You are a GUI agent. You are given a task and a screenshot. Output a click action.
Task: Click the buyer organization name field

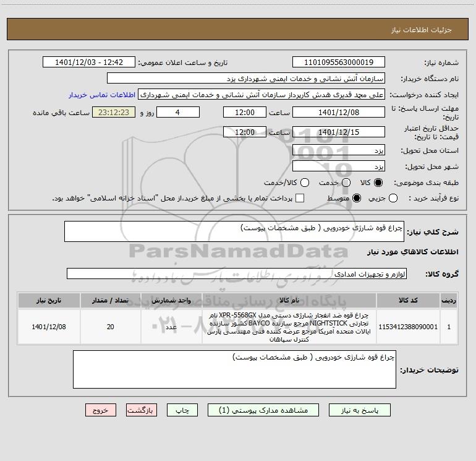246,79
